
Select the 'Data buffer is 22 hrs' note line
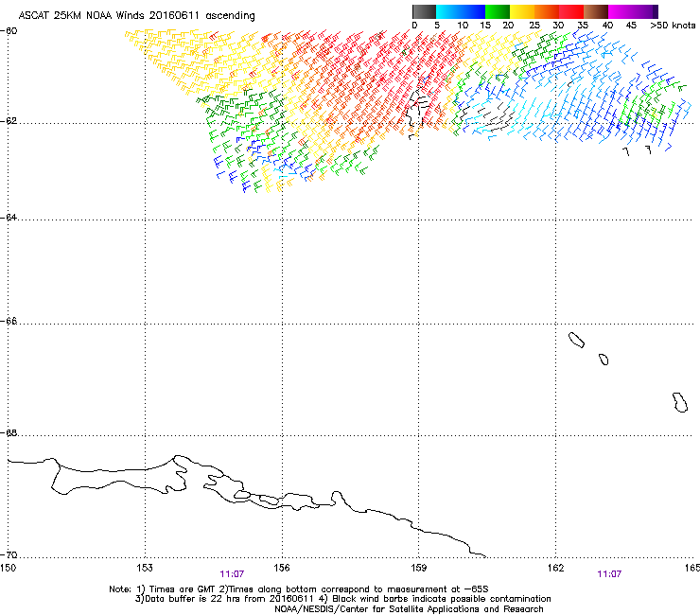coord(342,599)
